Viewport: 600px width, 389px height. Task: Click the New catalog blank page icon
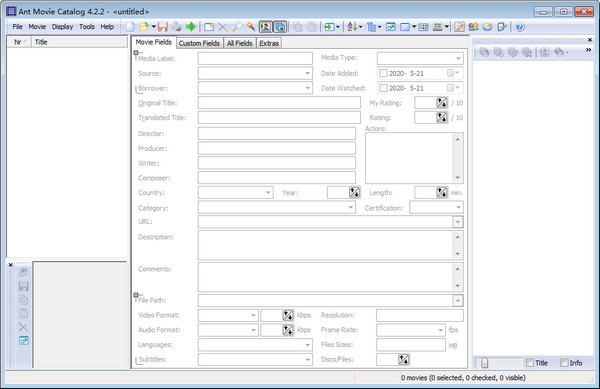[x=130, y=27]
